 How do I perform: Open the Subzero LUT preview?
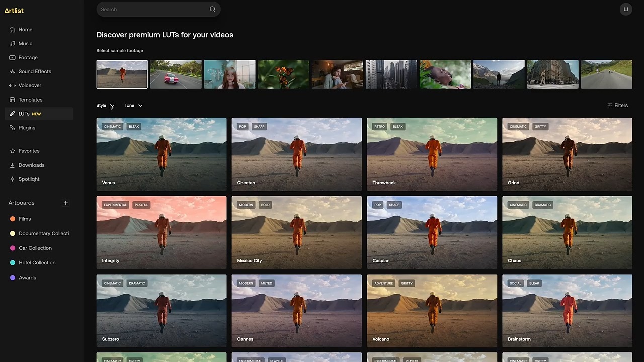point(162,311)
